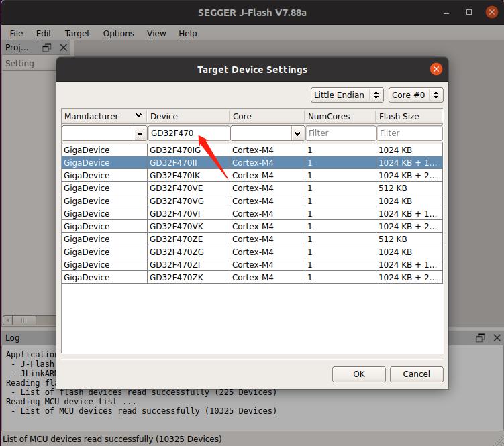The height and width of the screenshot is (446, 504).
Task: Close the Project panel
Action: 64,48
